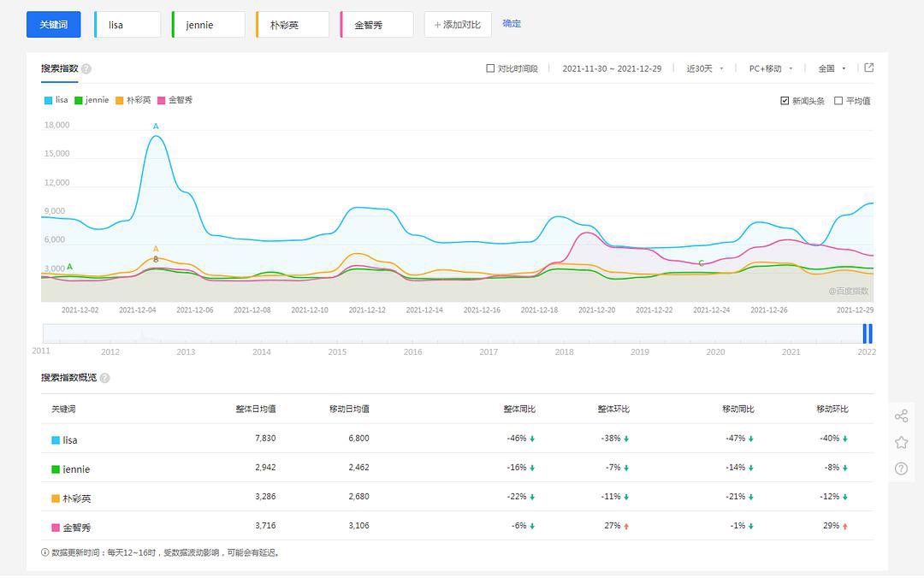Click the blue lisa swatch in the overview table
Viewport: 924px width, 578px height.
[56, 440]
